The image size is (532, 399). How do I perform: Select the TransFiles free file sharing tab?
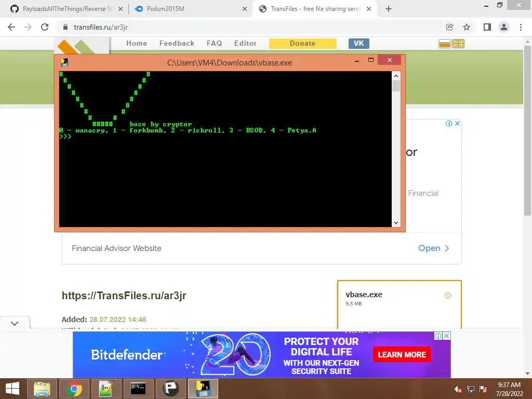pos(314,9)
